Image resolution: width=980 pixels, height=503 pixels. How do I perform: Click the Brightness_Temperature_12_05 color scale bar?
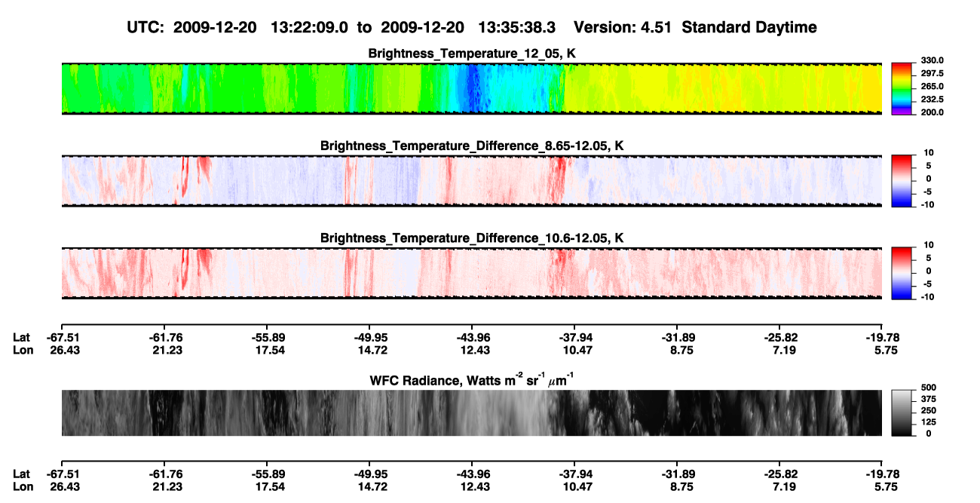[x=902, y=89]
